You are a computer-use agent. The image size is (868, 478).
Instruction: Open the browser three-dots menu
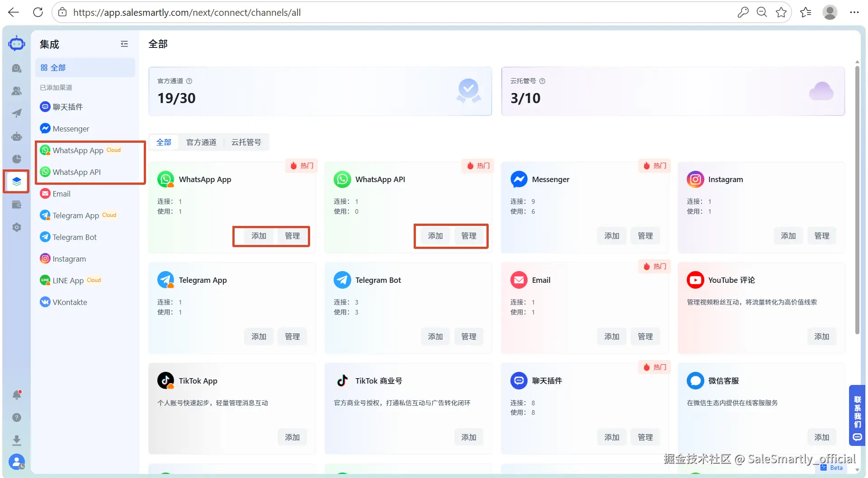coord(854,12)
